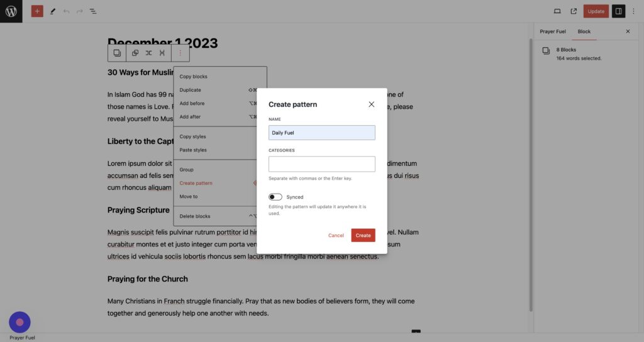Open Document Overview list view icon
Image resolution: width=644 pixels, height=342 pixels.
93,11
